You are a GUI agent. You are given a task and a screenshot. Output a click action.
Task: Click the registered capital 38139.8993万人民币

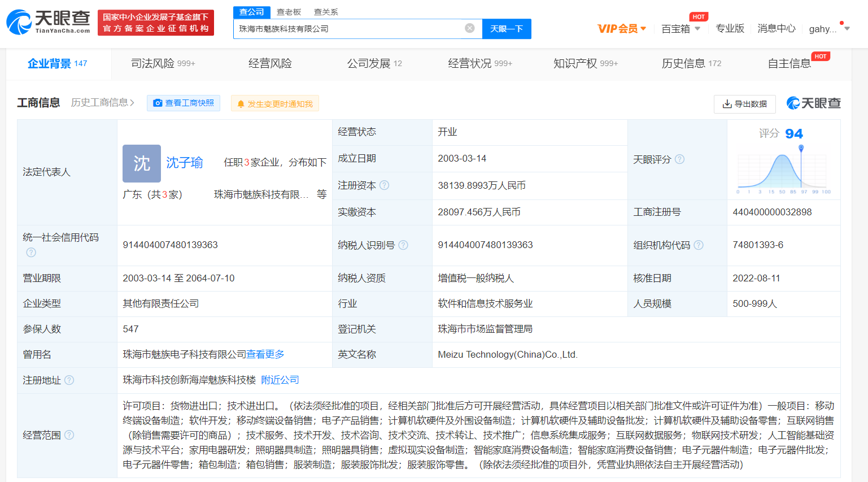pos(482,185)
